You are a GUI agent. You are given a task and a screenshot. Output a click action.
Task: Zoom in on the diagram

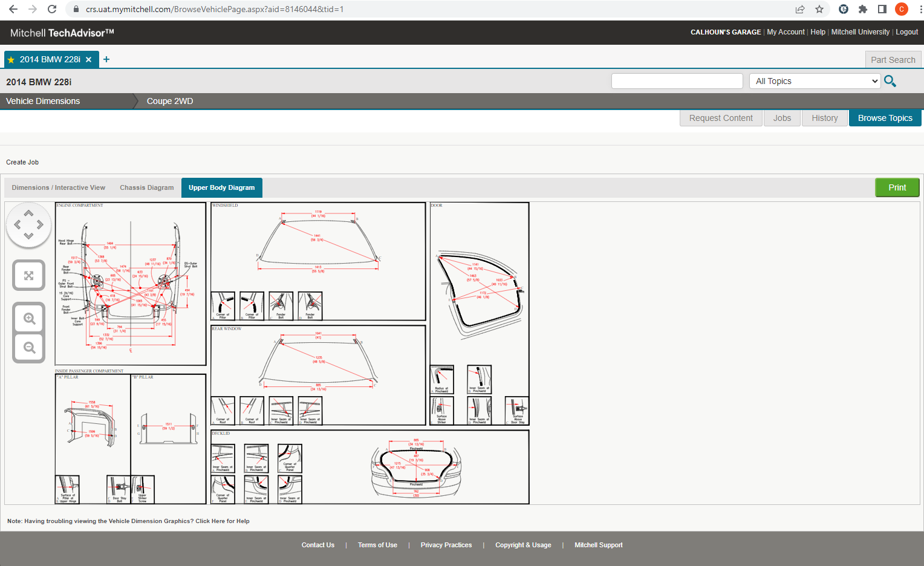29,319
